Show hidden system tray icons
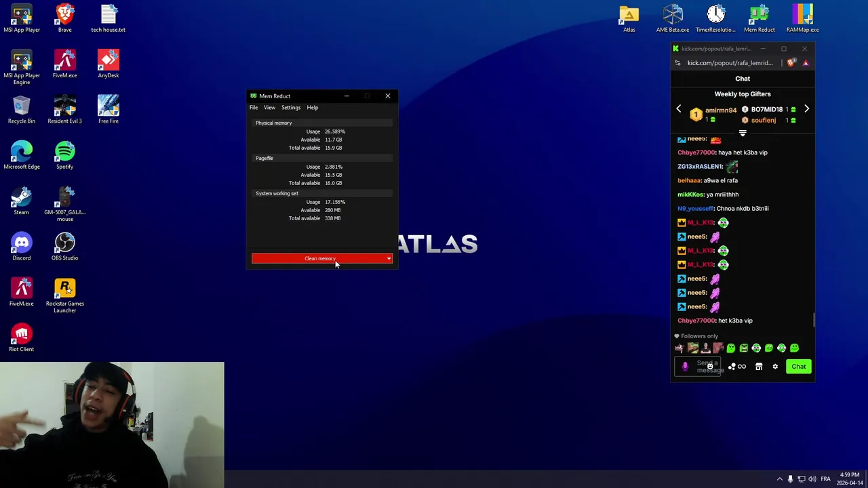This screenshot has height=488, width=868. 779,479
